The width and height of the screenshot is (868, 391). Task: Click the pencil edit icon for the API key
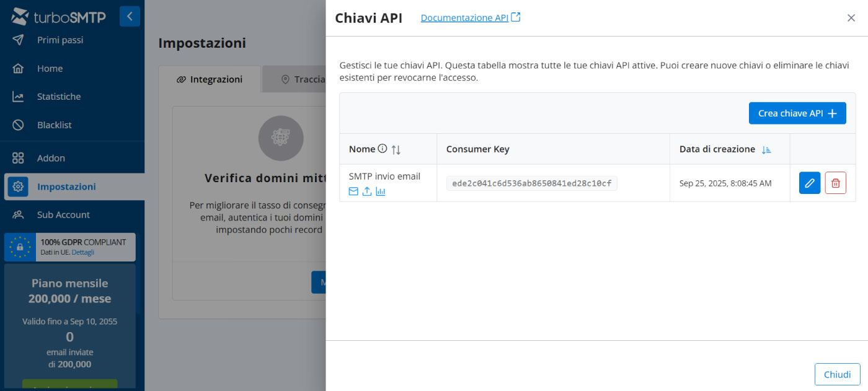[809, 183]
